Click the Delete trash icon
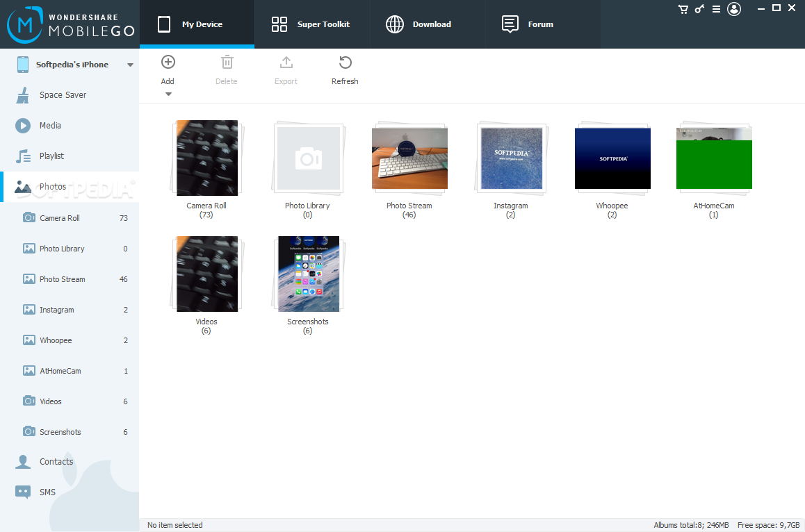The image size is (805, 532). tap(227, 62)
